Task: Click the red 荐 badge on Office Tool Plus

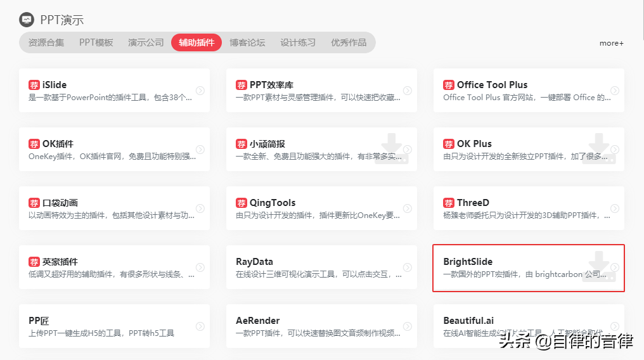Action: 449,85
